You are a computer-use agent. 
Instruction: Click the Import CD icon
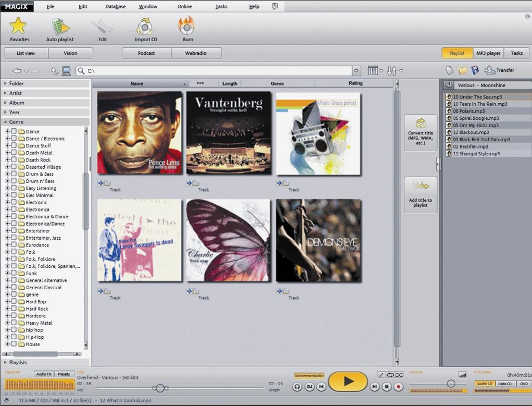coord(145,26)
